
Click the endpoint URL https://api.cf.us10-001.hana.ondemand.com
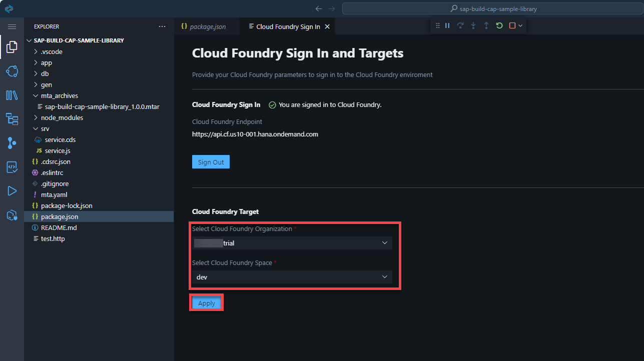[x=255, y=134]
